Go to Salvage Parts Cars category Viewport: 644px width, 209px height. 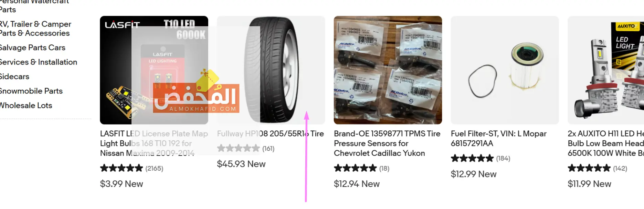click(x=32, y=48)
